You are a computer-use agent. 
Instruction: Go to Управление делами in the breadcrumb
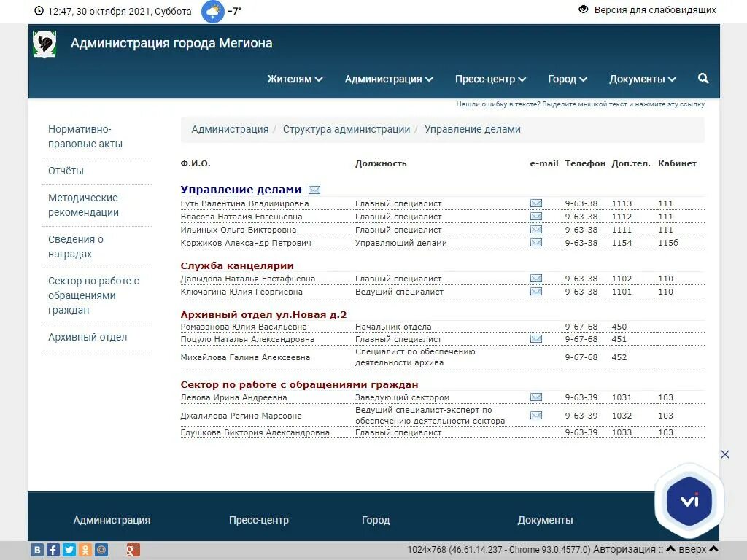[473, 130]
